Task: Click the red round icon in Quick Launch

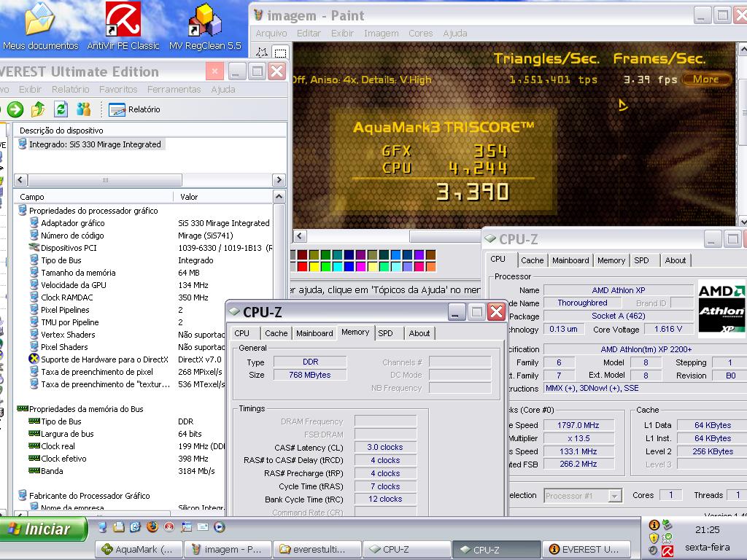Action: pyautogui.click(x=169, y=526)
